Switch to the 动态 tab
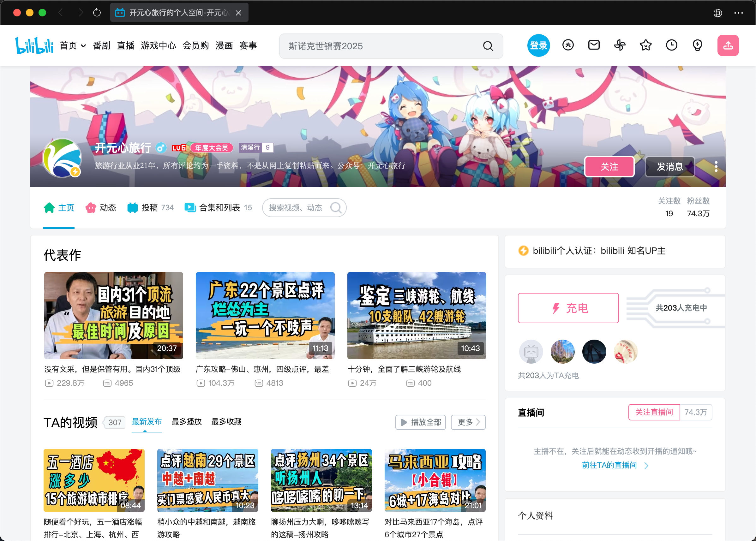The width and height of the screenshot is (756, 541). click(101, 208)
